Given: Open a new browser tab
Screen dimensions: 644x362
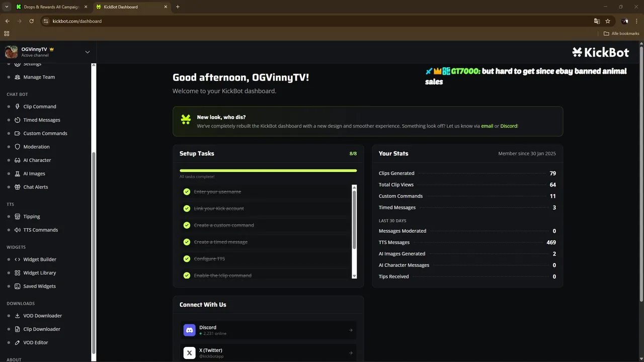Looking at the screenshot, I should (x=178, y=7).
